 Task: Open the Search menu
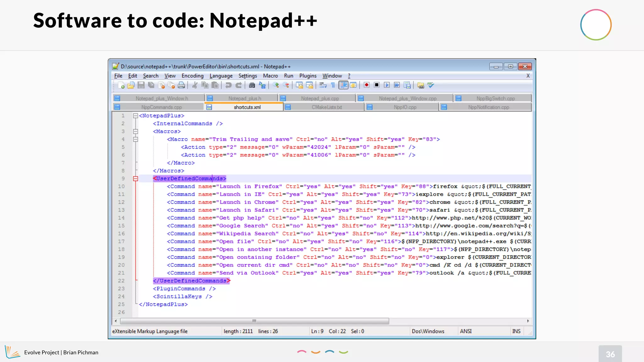click(x=151, y=76)
